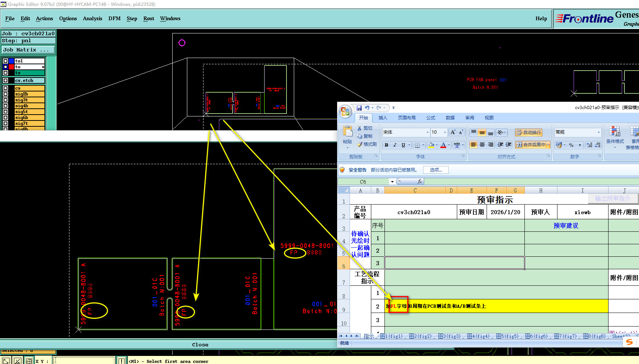Open the underline style dropdown arrow
Viewport: 639px width, 364px height.
click(x=409, y=145)
